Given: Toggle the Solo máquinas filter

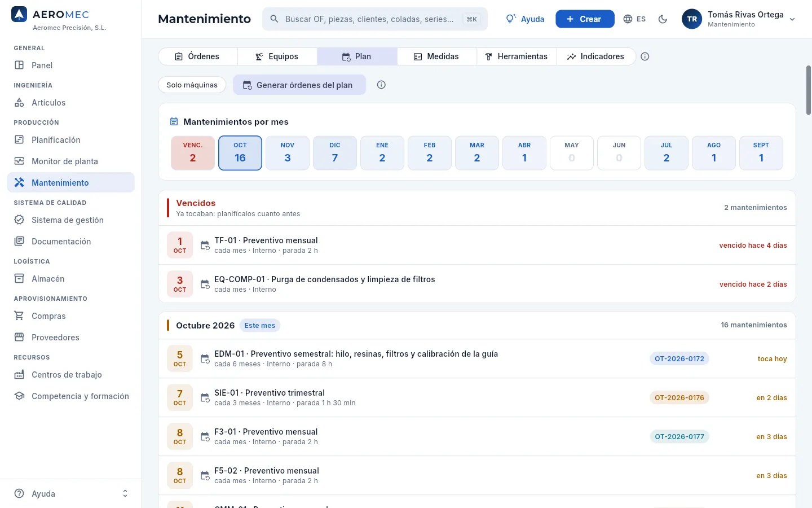Looking at the screenshot, I should [192, 85].
